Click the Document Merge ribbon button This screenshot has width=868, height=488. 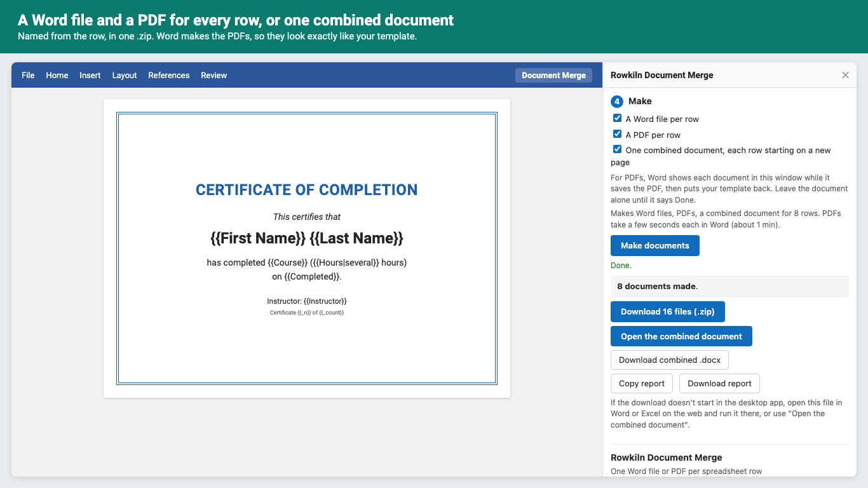[x=553, y=75]
